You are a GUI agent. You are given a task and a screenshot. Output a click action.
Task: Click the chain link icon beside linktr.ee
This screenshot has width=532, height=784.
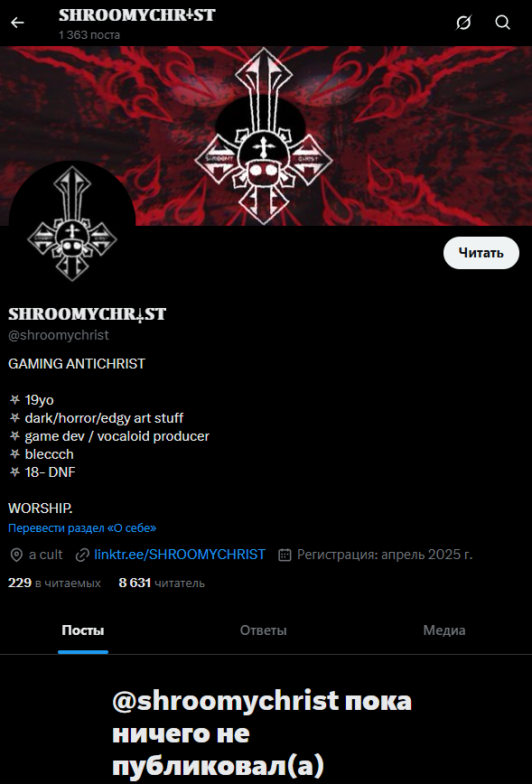82,555
